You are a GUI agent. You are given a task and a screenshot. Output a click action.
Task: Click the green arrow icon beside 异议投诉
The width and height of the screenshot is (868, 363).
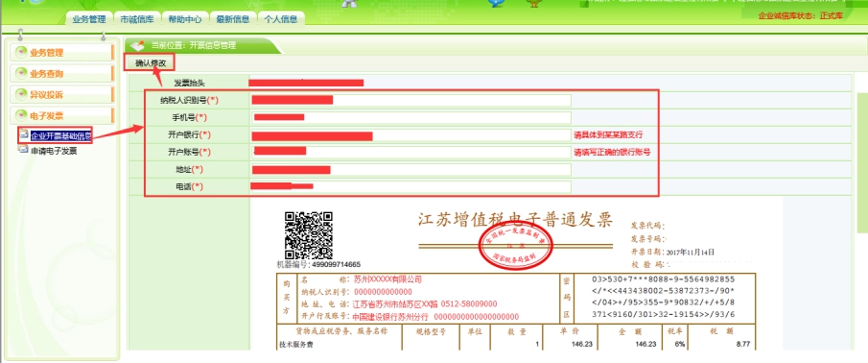[x=22, y=94]
